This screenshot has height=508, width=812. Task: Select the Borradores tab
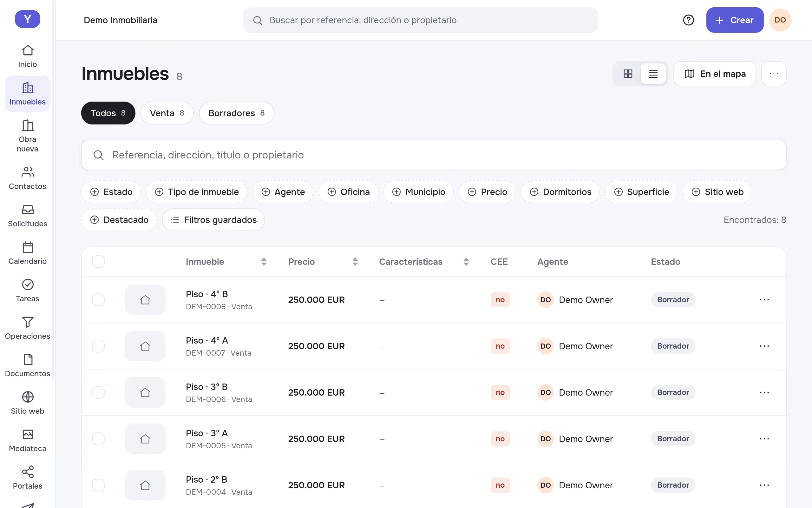pyautogui.click(x=236, y=113)
